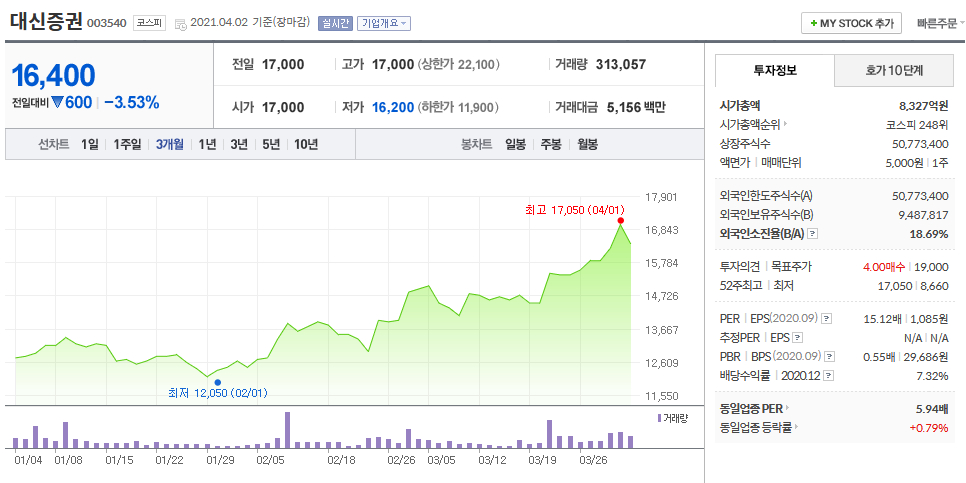966x483 pixels.
Task: Open the 동일업종 등락률 link
Action: [758, 427]
